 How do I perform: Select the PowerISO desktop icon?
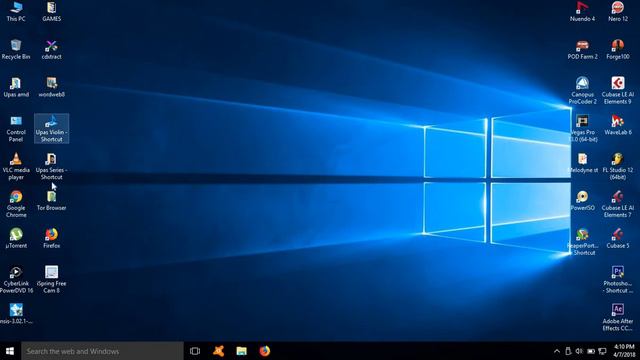[x=582, y=201]
